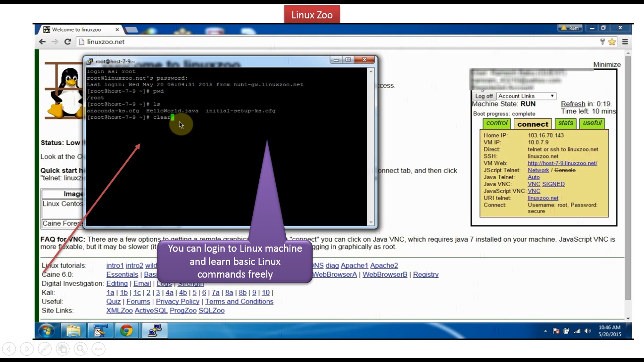Open the Windows Start menu
644x362 pixels.
(46, 330)
